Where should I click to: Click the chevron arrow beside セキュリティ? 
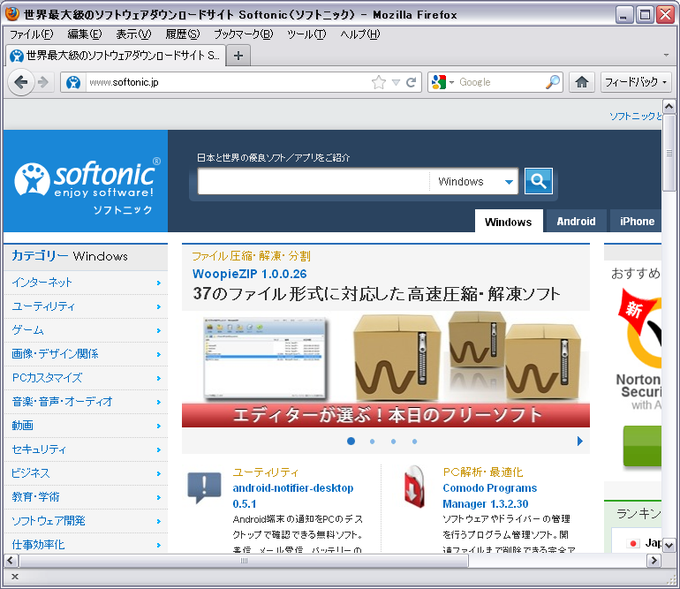[x=159, y=450]
